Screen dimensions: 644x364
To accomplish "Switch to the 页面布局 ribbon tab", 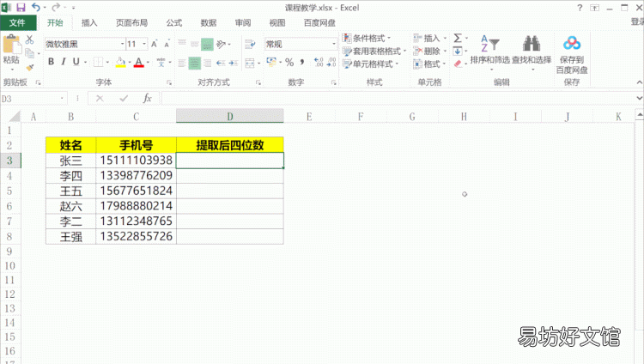I will (132, 22).
